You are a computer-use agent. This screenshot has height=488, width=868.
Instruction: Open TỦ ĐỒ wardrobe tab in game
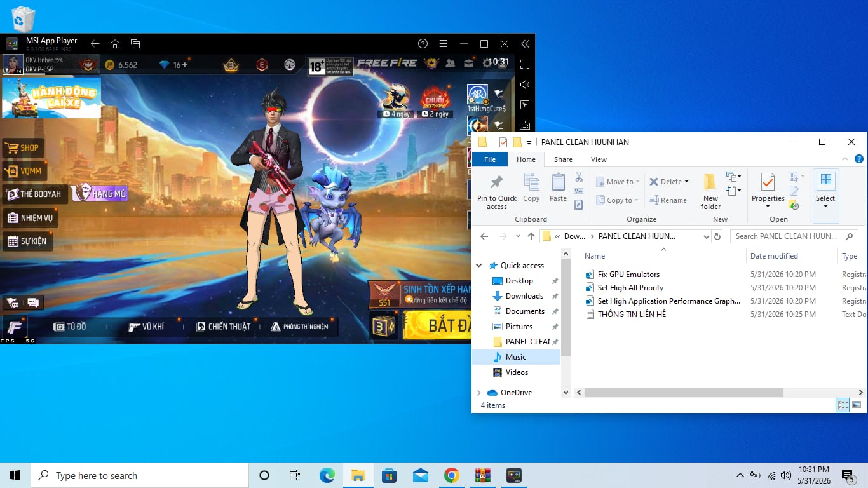coord(69,327)
